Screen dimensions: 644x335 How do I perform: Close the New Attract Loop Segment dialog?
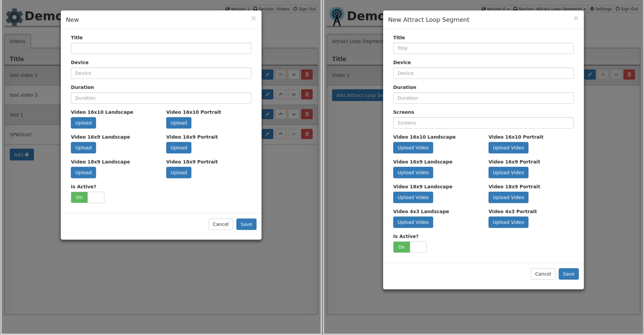(576, 18)
